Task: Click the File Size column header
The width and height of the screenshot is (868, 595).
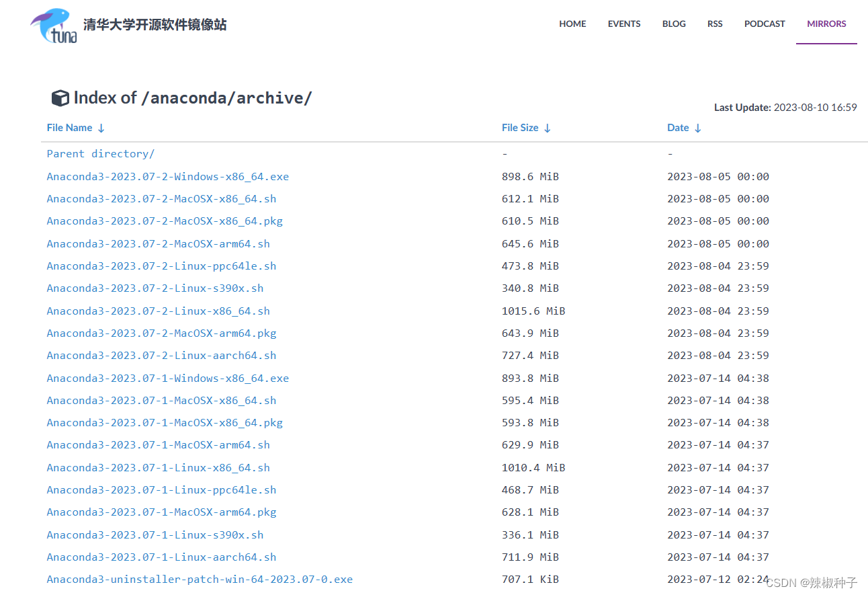Action: pos(520,128)
